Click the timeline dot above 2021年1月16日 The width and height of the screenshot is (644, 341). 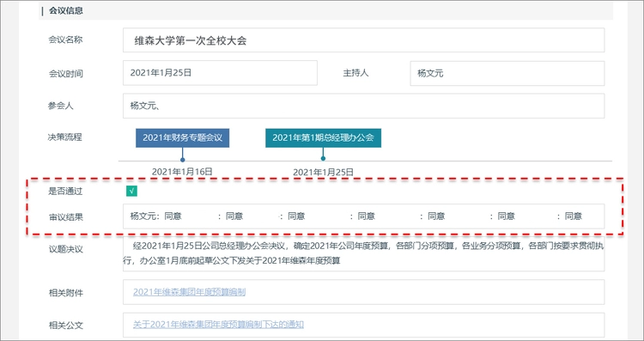[x=182, y=160]
